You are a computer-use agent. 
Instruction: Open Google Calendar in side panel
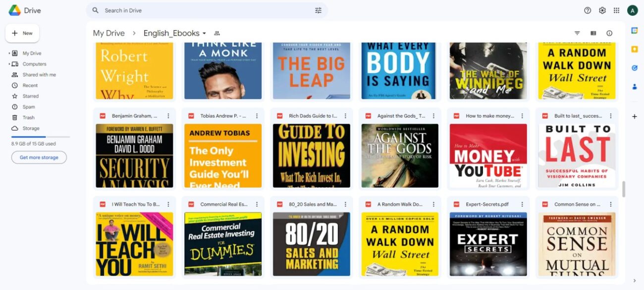click(634, 30)
